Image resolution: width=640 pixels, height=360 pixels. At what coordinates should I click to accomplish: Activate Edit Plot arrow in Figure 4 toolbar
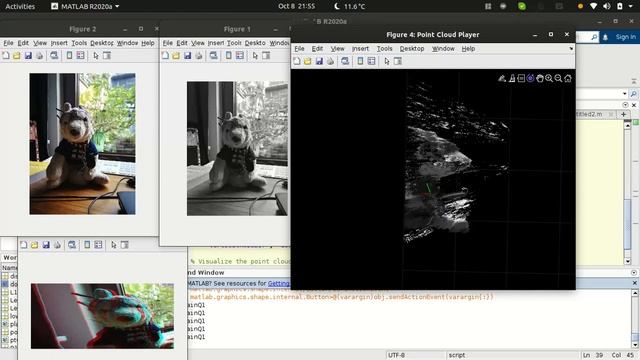coord(387,61)
